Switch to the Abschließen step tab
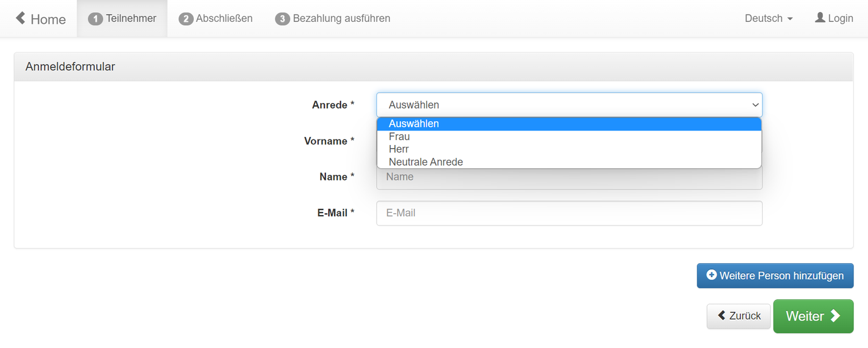Screen dimensions: 868x348 [x=216, y=18]
